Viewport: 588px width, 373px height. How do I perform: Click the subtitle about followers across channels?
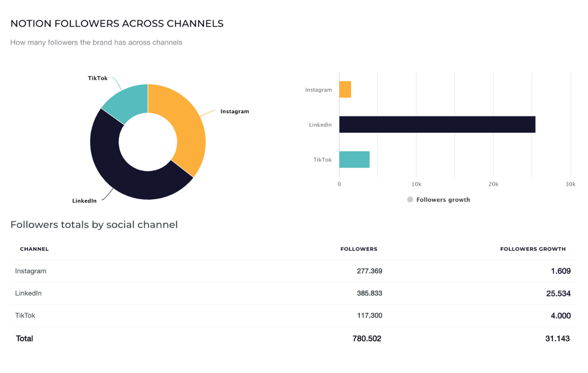96,42
